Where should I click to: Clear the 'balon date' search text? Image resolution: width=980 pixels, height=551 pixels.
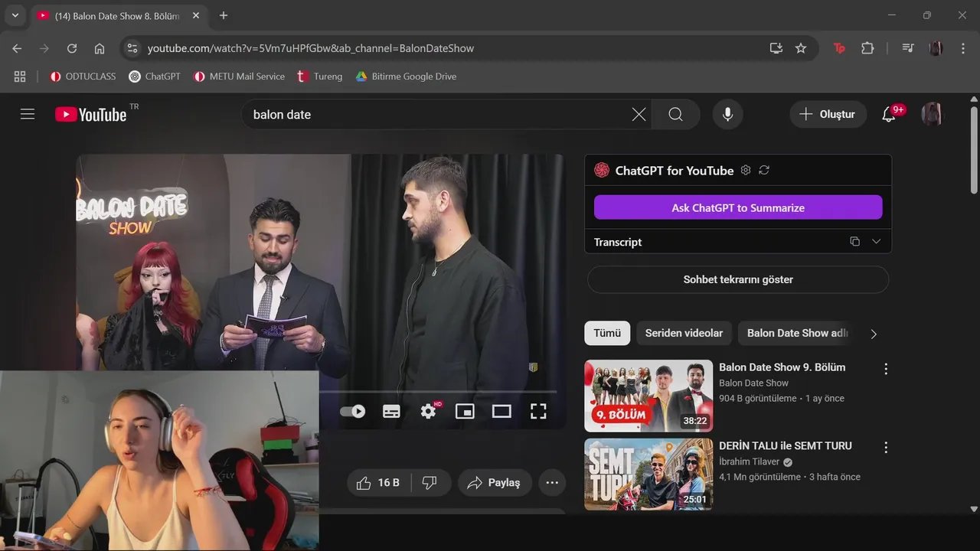coord(639,114)
